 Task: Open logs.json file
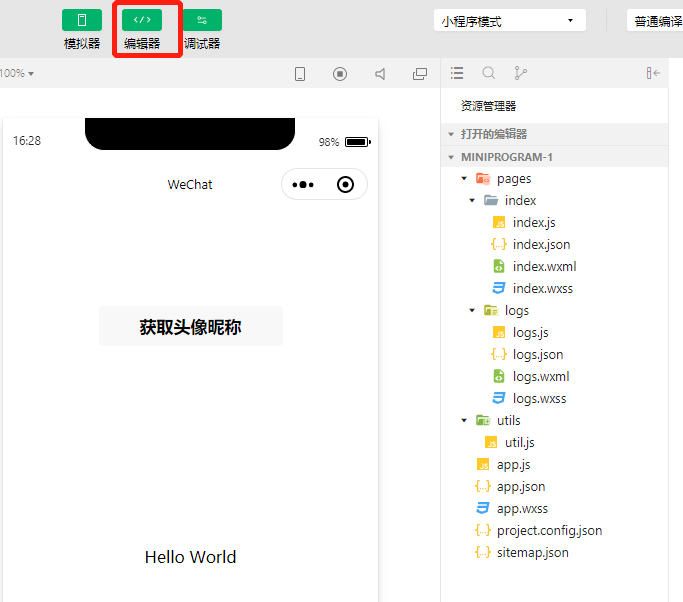(538, 355)
